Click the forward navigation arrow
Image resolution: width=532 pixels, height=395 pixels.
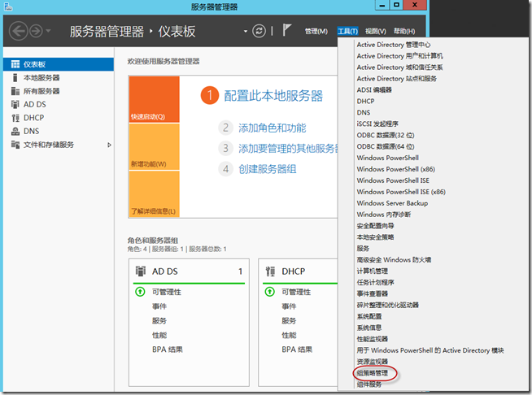[x=36, y=31]
